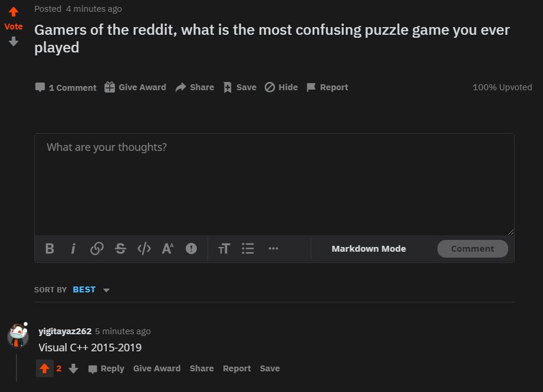543x392 pixels.
Task: Upvote yigitayaz262's comment
Action: (44, 368)
